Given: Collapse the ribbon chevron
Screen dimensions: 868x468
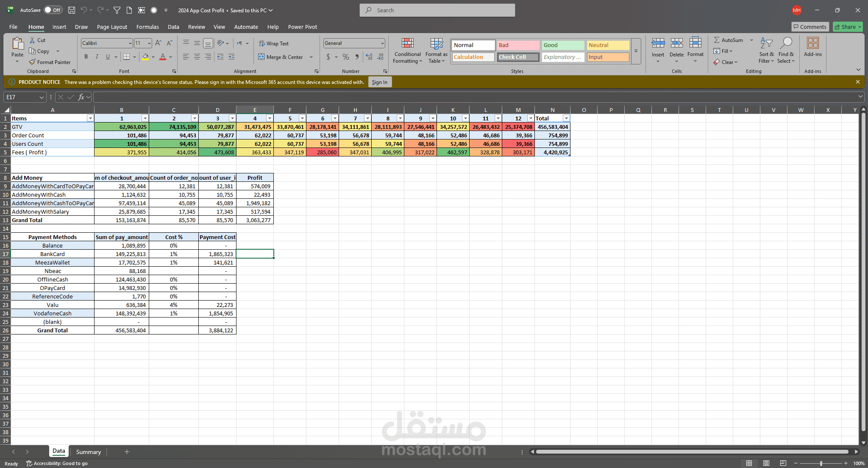Looking at the screenshot, I should (858, 70).
